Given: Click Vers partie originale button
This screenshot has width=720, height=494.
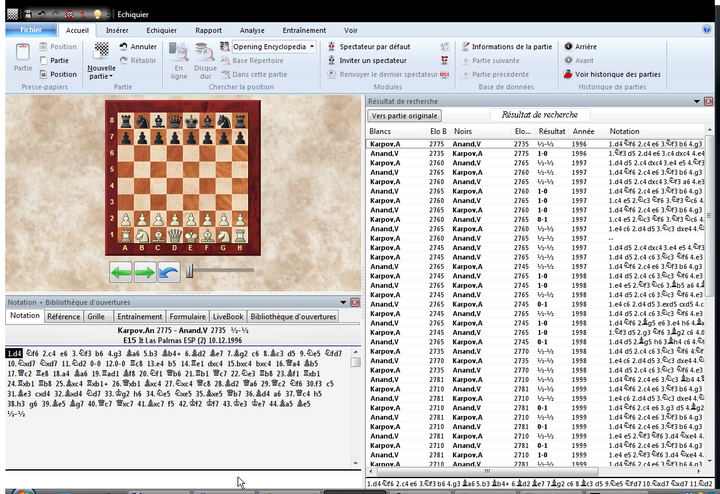Looking at the screenshot, I should point(404,116).
